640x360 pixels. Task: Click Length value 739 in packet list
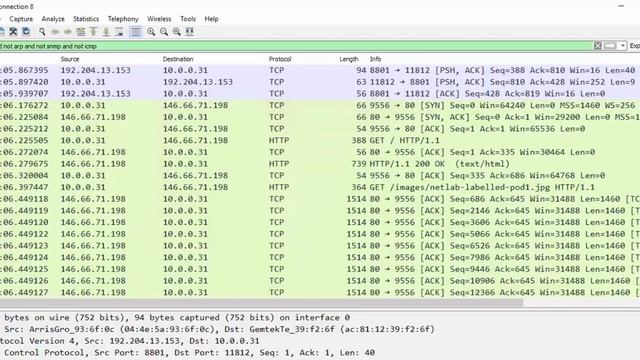(359, 164)
